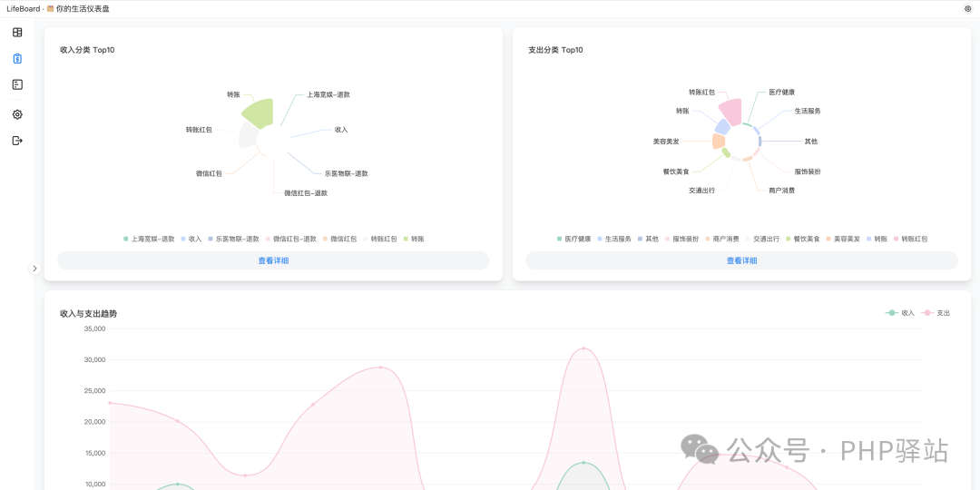
Task: Click 生活服务 label beside expense pie
Action: pyautogui.click(x=808, y=111)
